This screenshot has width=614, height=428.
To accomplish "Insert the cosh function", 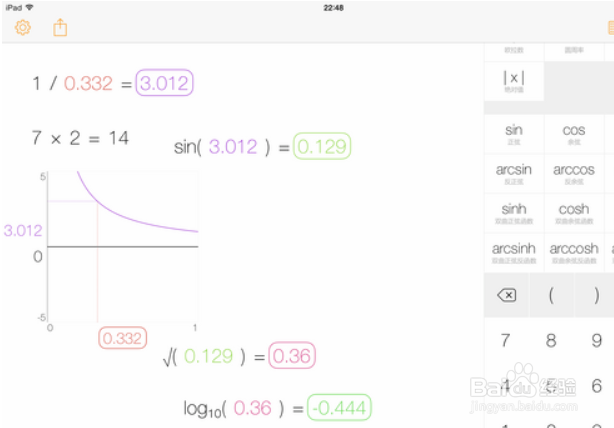I will click(574, 213).
